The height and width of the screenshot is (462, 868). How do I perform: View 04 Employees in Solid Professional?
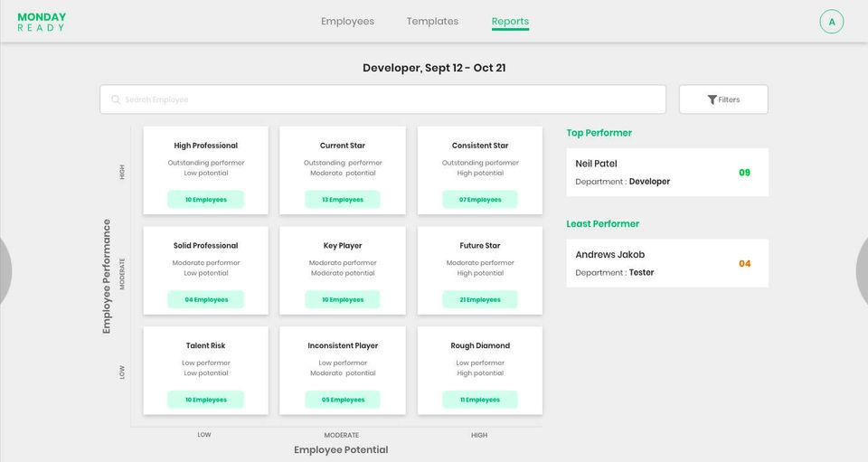[x=206, y=300]
